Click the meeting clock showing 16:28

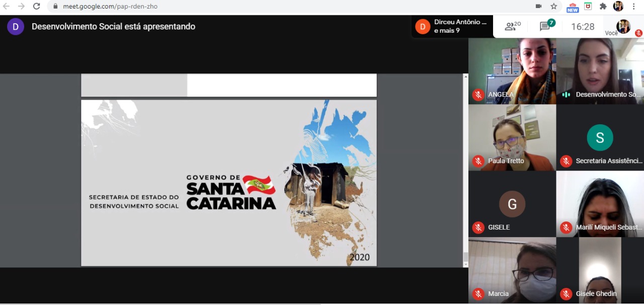coord(583,27)
